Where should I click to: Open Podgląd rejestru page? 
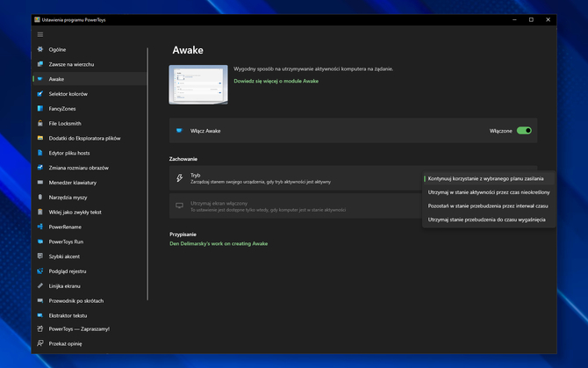[x=90, y=271]
